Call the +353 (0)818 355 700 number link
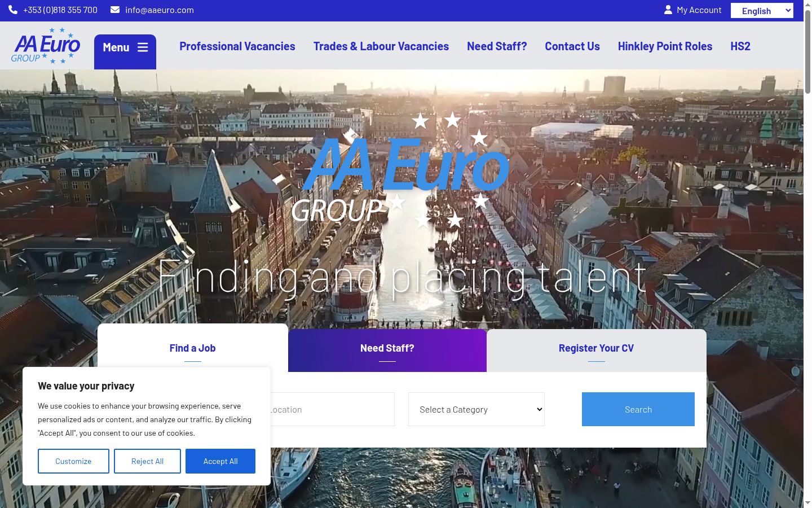The image size is (812, 508). 60,10
